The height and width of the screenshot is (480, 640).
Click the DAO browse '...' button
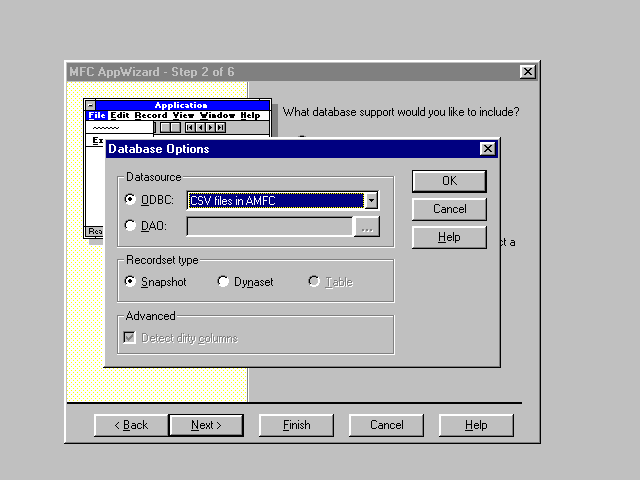(367, 227)
